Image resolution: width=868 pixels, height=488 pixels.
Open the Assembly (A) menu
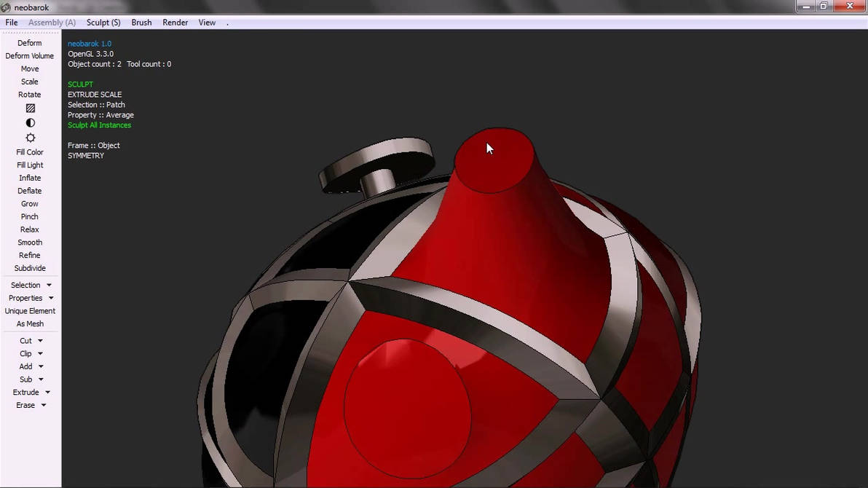coord(52,23)
